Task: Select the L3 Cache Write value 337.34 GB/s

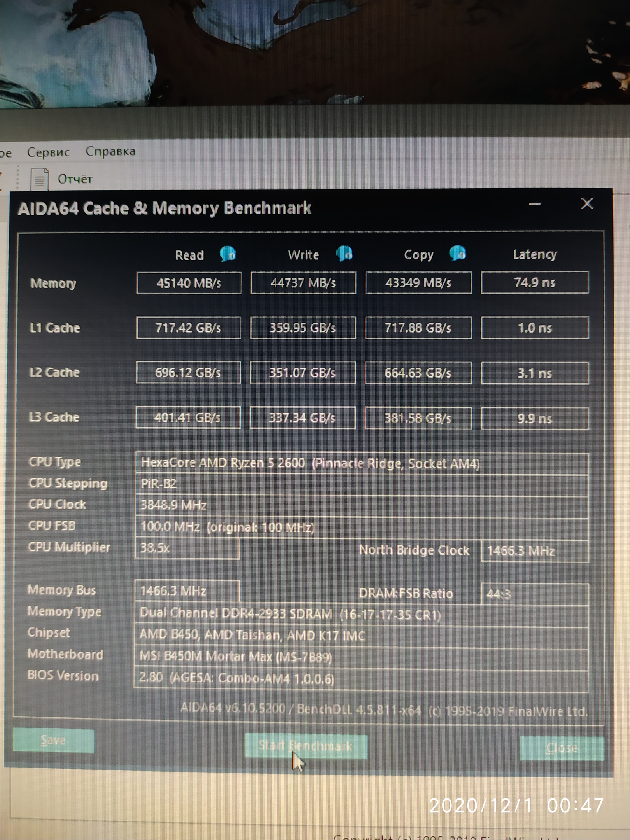Action: [x=303, y=418]
